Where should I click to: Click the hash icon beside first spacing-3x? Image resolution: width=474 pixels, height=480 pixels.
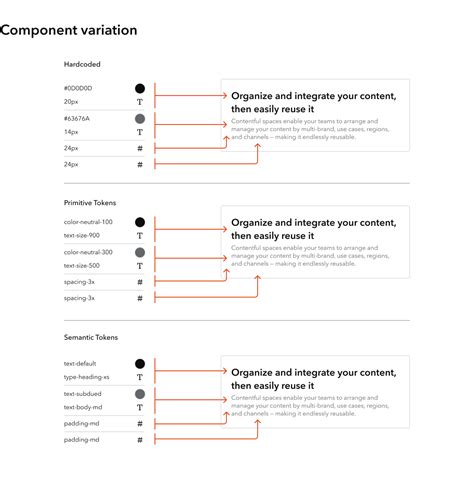pos(140,282)
